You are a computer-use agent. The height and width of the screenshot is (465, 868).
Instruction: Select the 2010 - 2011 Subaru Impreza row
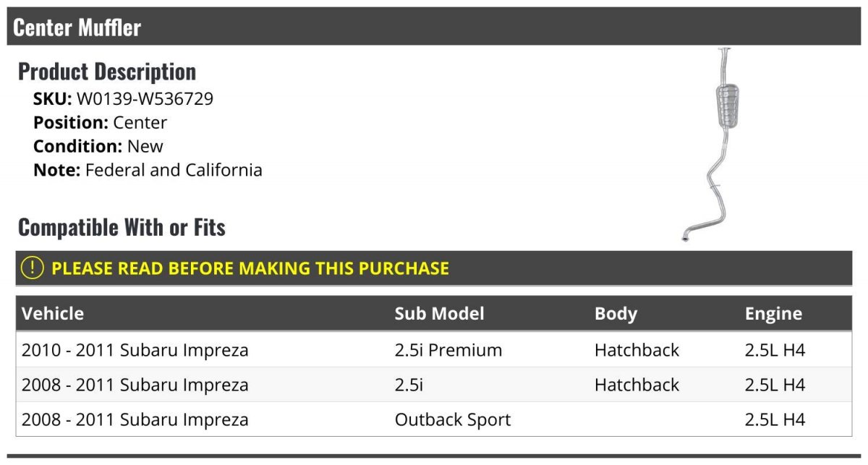click(x=135, y=350)
